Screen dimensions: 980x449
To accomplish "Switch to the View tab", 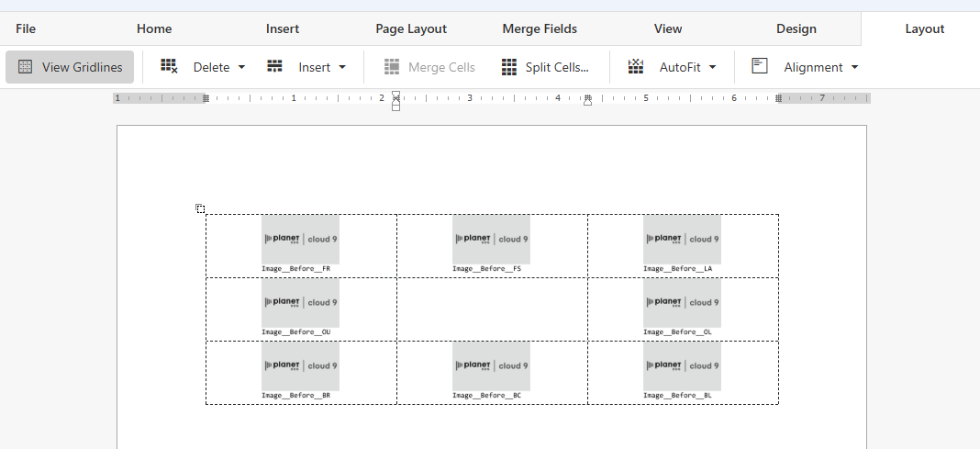I will (x=668, y=28).
